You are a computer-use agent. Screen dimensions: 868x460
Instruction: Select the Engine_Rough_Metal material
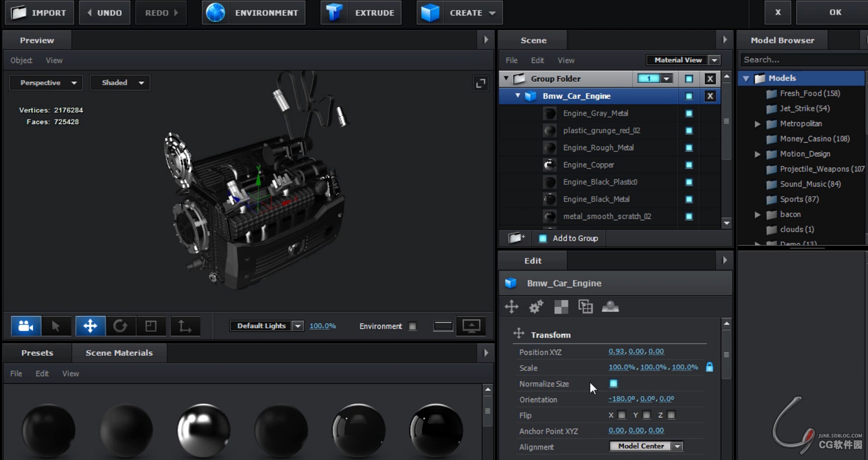coord(598,148)
